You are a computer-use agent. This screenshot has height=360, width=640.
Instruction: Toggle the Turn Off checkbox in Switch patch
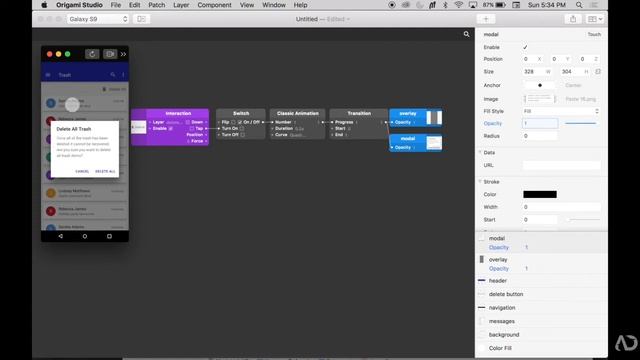pos(243,135)
